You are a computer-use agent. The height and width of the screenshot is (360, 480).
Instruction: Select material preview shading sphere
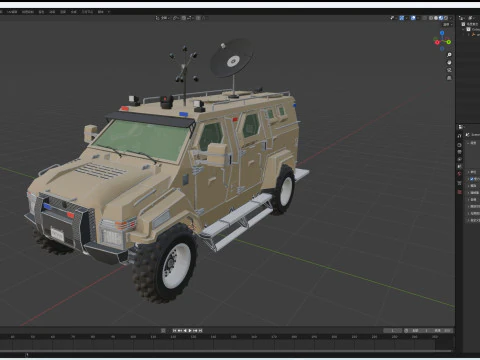click(x=441, y=18)
